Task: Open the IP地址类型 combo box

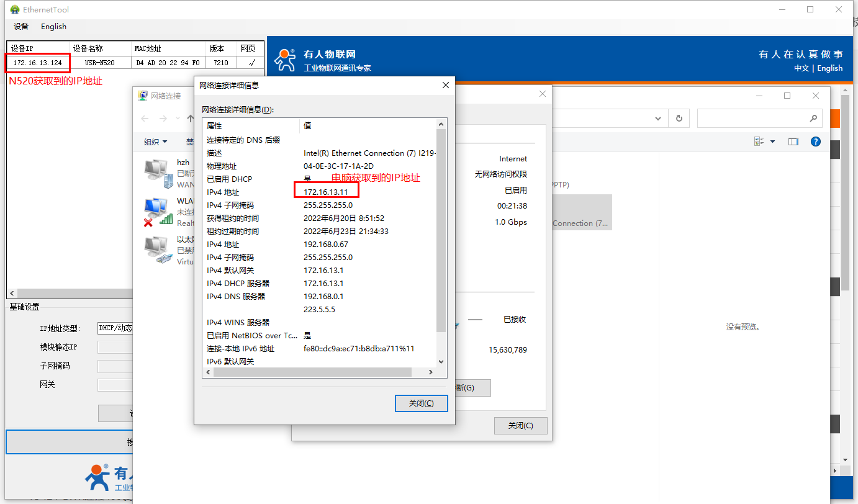Action: click(115, 328)
